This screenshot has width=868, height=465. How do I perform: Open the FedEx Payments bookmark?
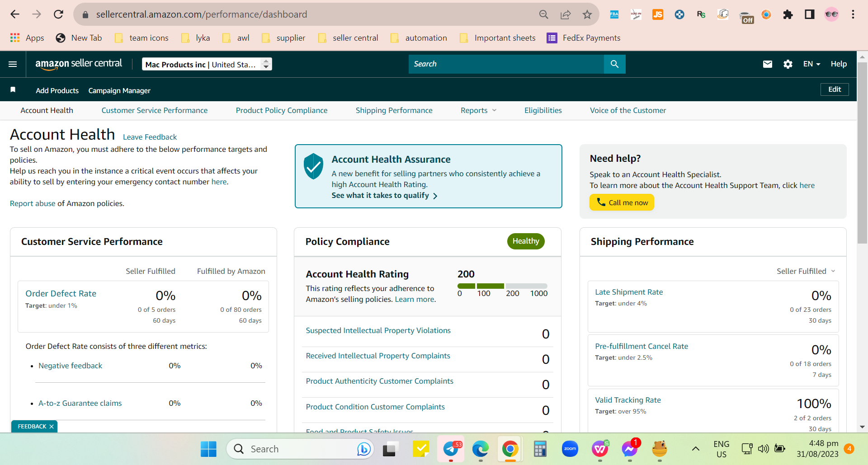[x=583, y=38]
